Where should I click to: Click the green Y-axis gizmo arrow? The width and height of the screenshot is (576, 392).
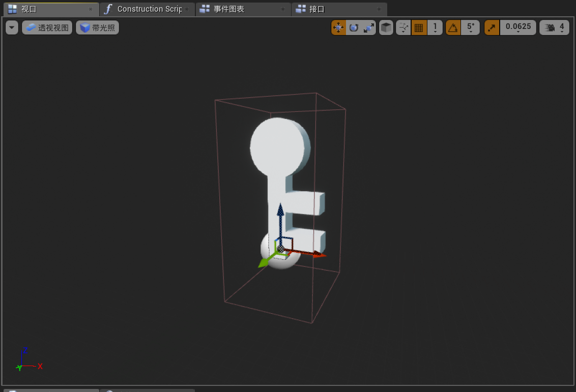point(264,262)
